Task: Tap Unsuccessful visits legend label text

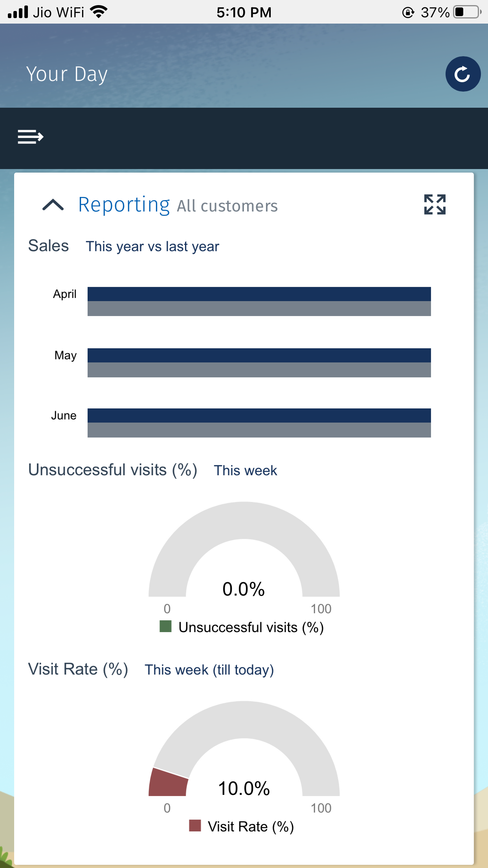Action: click(251, 627)
